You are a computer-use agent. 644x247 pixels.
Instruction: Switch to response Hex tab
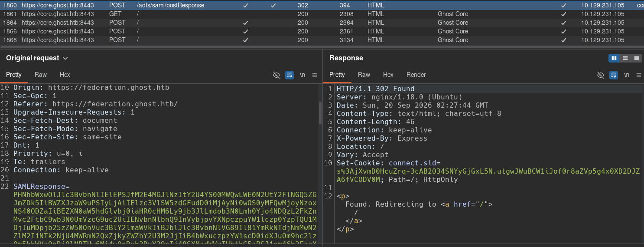[x=388, y=75]
